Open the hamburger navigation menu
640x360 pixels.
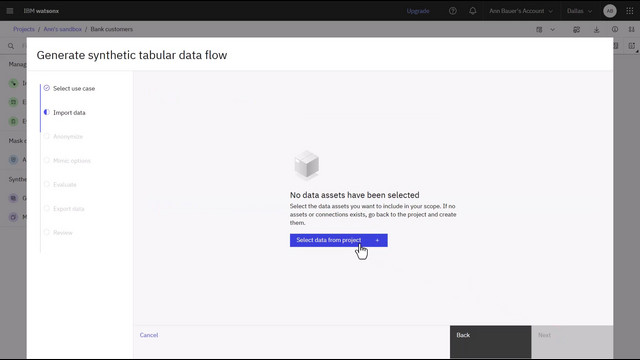[x=10, y=11]
